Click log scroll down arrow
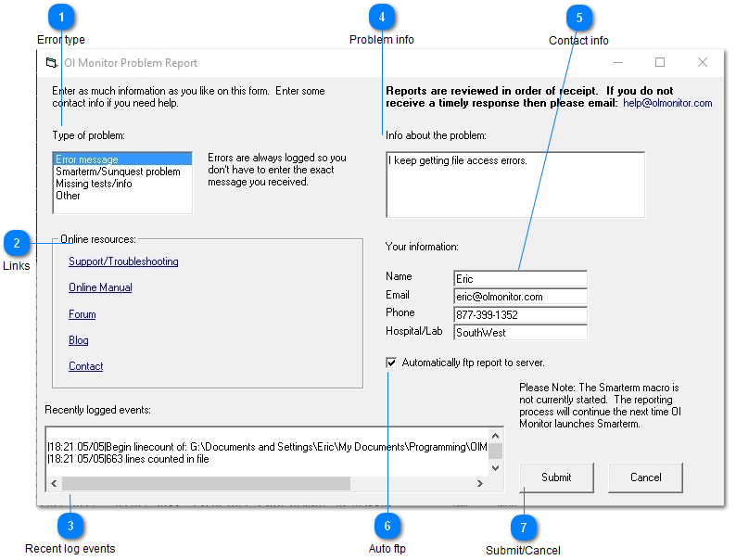The image size is (736, 560). (495, 468)
